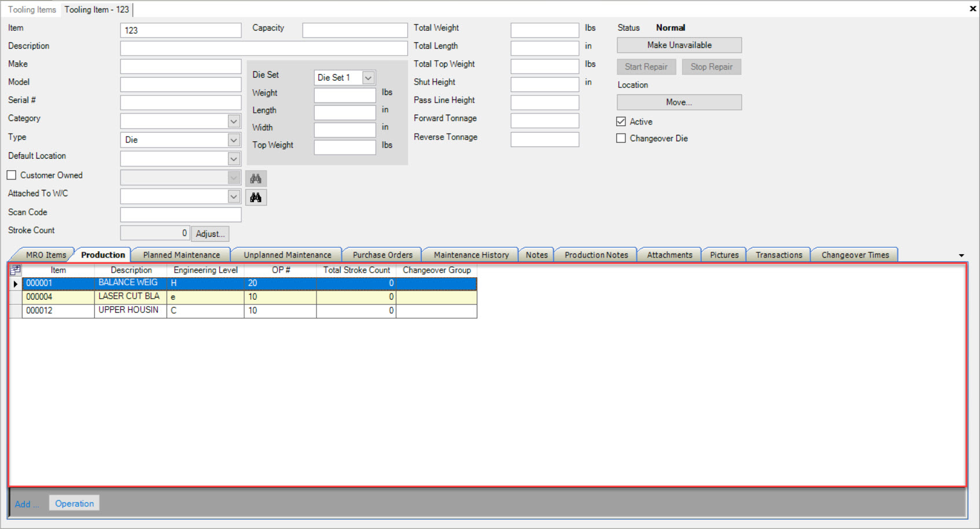
Task: Click the Item field containing 123
Action: [180, 30]
